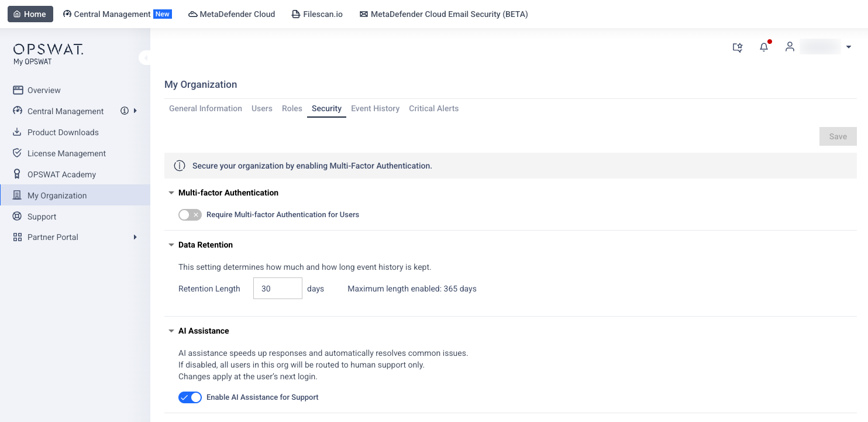Click the Support lifebuoy icon

(17, 217)
